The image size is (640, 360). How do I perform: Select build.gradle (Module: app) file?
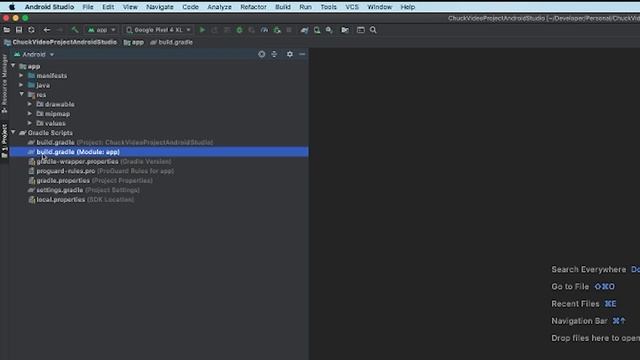[x=159, y=152]
